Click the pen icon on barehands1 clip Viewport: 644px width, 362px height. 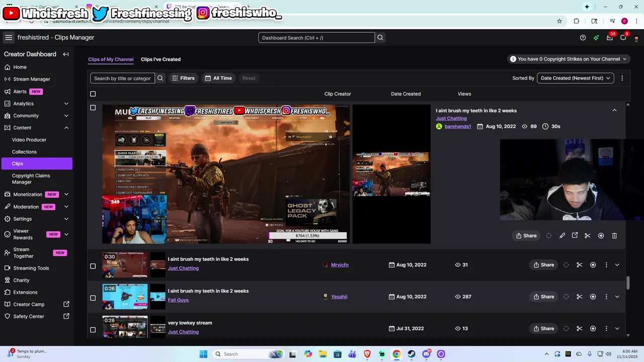(562, 235)
